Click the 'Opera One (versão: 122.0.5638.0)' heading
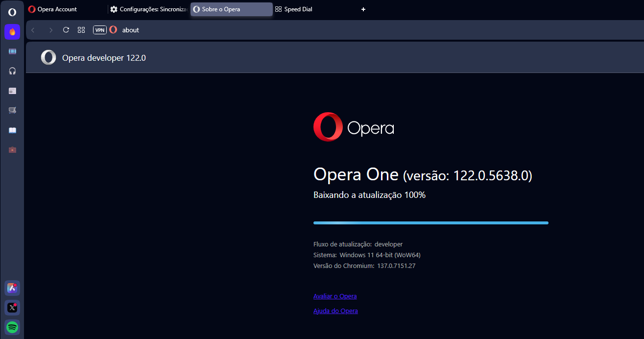 [x=423, y=175]
